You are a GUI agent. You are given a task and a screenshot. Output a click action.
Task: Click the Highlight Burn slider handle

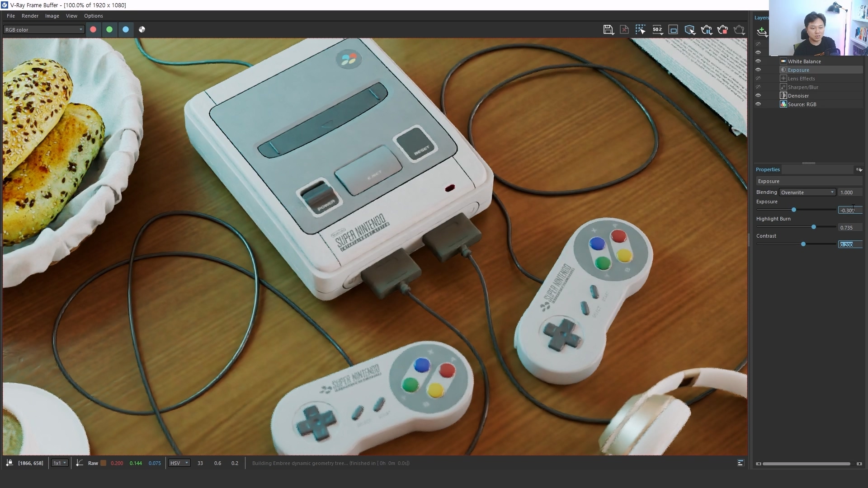(x=814, y=227)
